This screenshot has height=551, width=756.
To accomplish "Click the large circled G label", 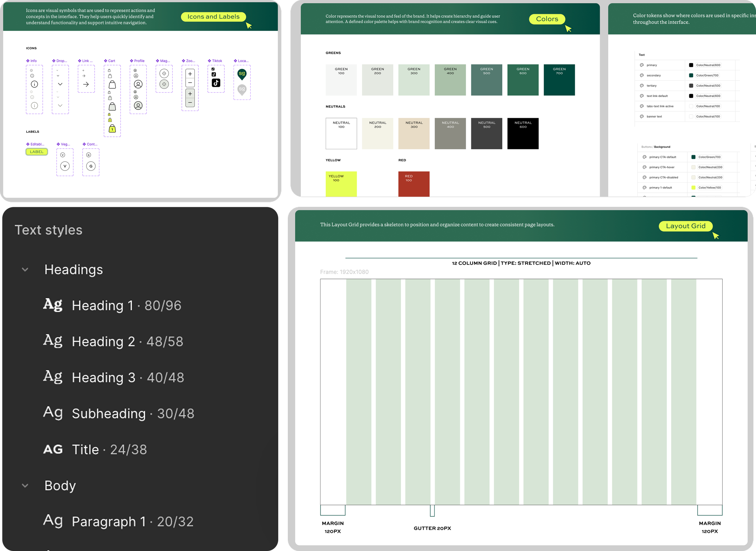I will pos(91,166).
